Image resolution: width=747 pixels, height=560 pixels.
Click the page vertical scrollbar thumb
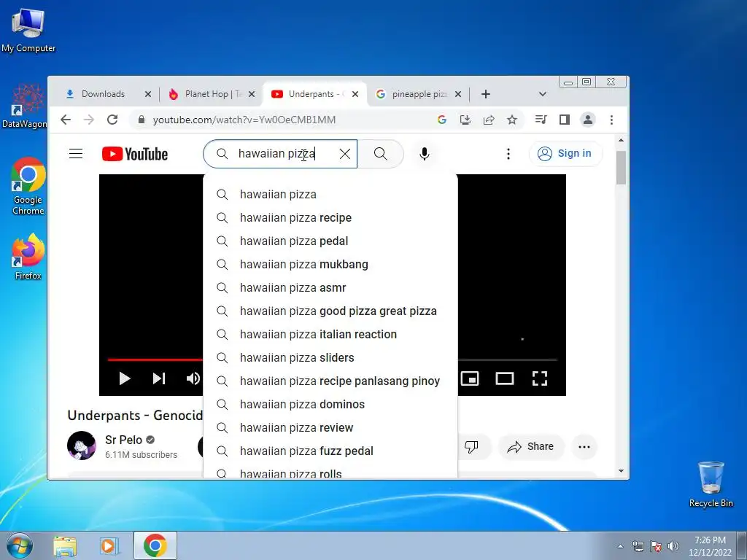[x=621, y=168]
